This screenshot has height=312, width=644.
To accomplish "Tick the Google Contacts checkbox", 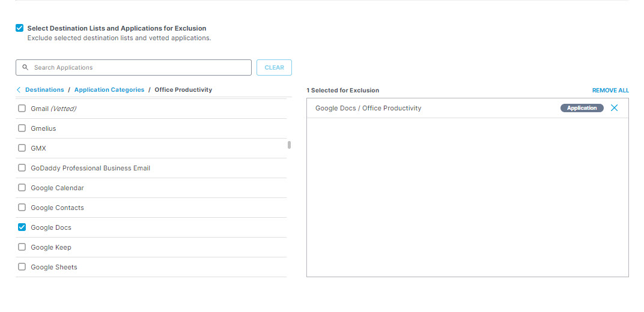I will pyautogui.click(x=22, y=208).
